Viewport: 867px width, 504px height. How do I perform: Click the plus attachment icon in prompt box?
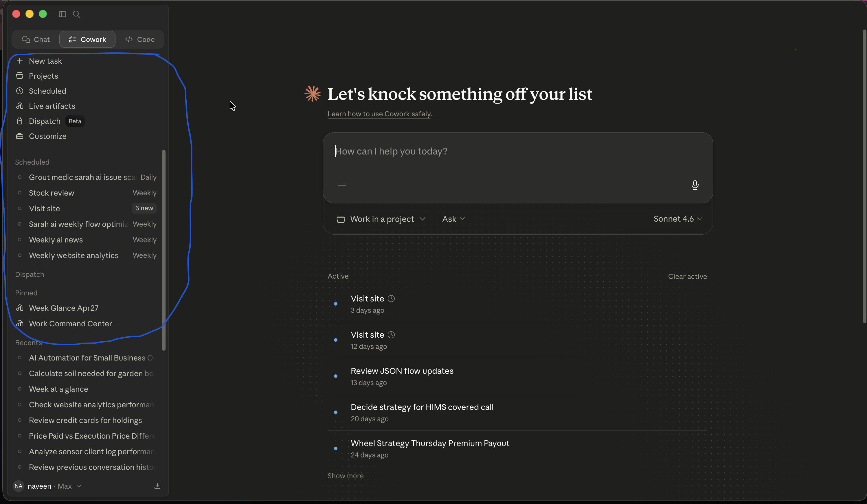point(342,185)
